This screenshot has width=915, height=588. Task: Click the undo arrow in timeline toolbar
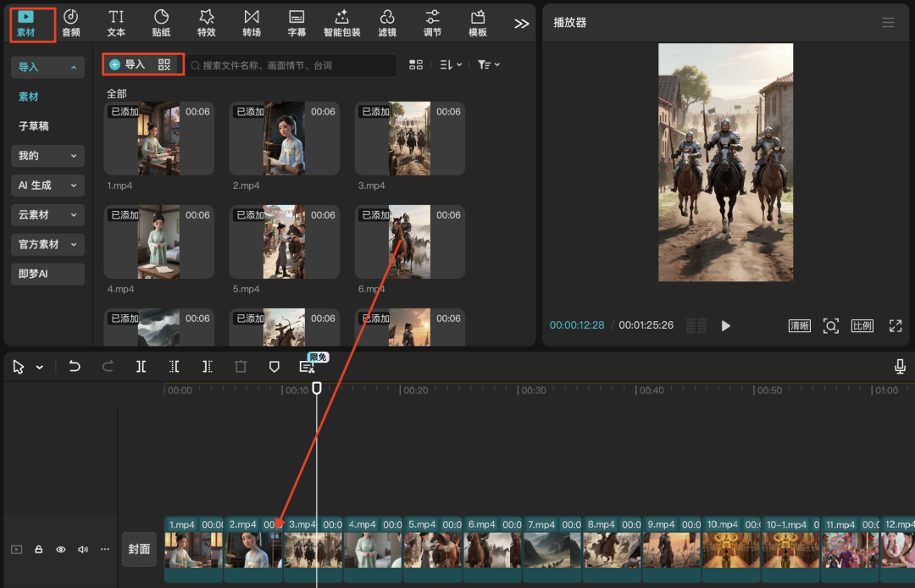[x=75, y=367]
